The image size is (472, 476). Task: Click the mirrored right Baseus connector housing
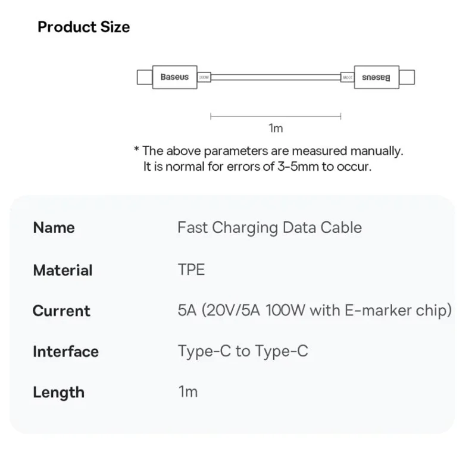click(376, 77)
